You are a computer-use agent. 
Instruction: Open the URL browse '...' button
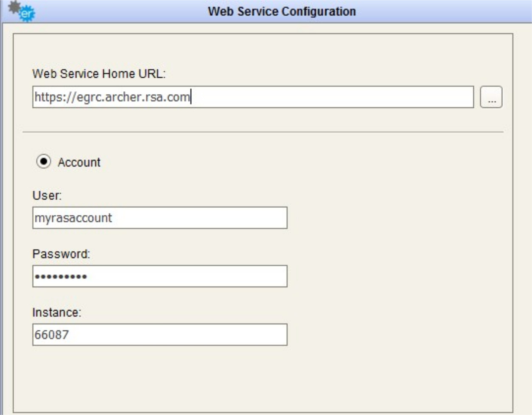pos(491,97)
